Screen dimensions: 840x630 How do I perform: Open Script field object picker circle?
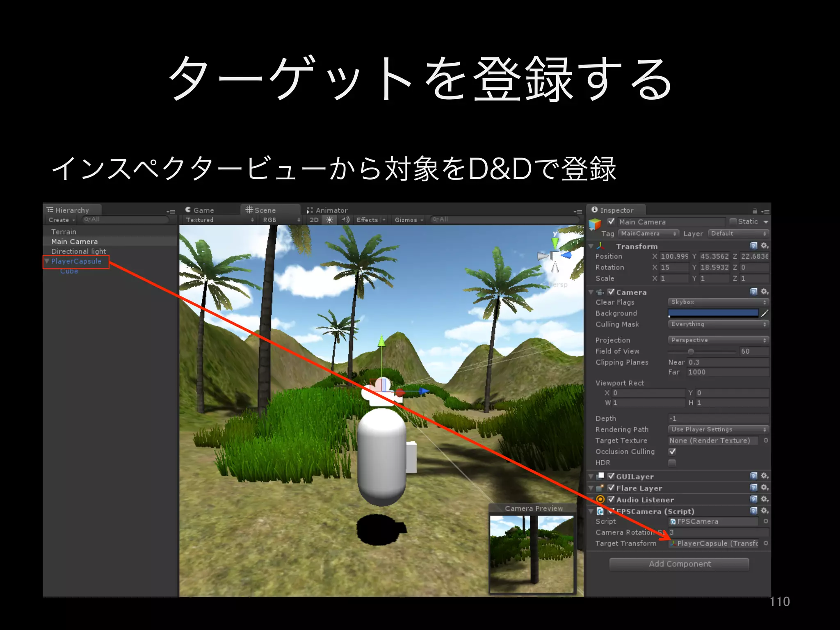point(766,521)
